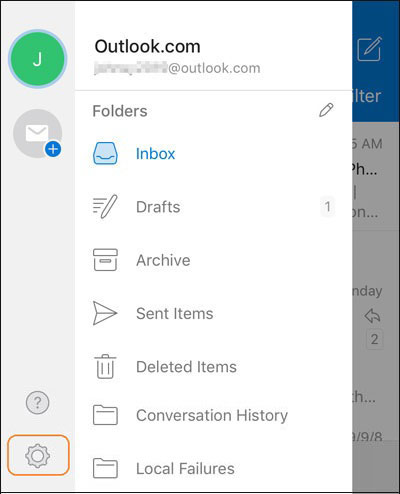The height and width of the screenshot is (494, 400).
Task: Click the Drafts pencil icon
Action: [105, 206]
